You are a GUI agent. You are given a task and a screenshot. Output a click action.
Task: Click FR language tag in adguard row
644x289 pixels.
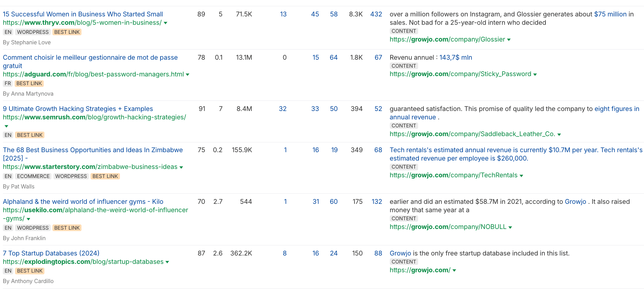(8, 84)
